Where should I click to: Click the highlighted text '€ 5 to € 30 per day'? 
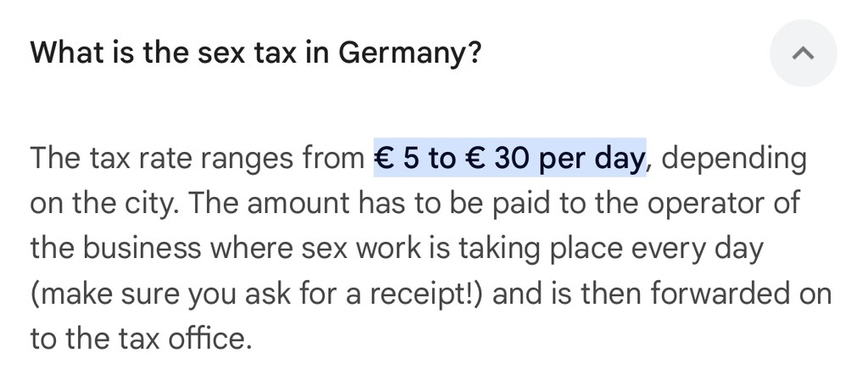coord(509,158)
